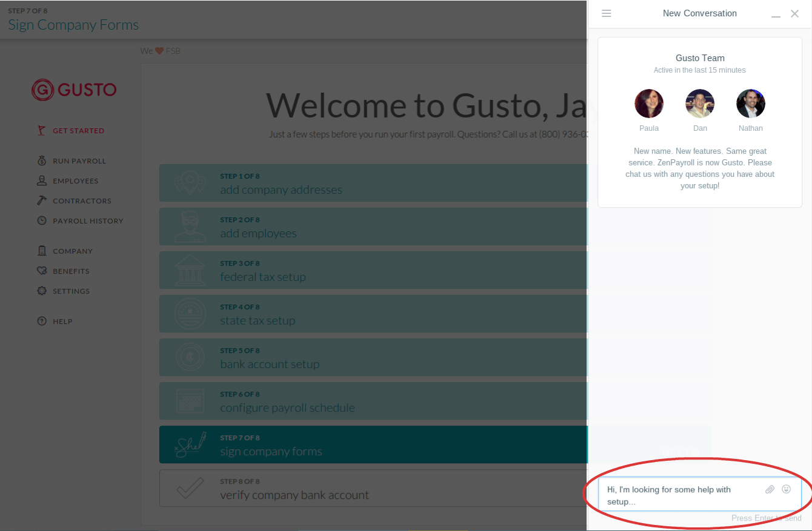Viewport: 812px width, 531px height.
Task: Click the Sign Company Forms header title
Action: point(73,25)
